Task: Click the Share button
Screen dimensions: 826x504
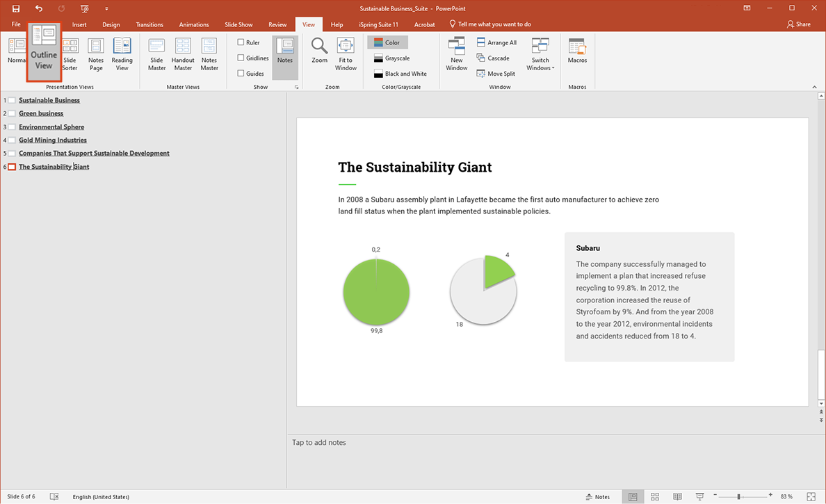Action: click(x=799, y=24)
